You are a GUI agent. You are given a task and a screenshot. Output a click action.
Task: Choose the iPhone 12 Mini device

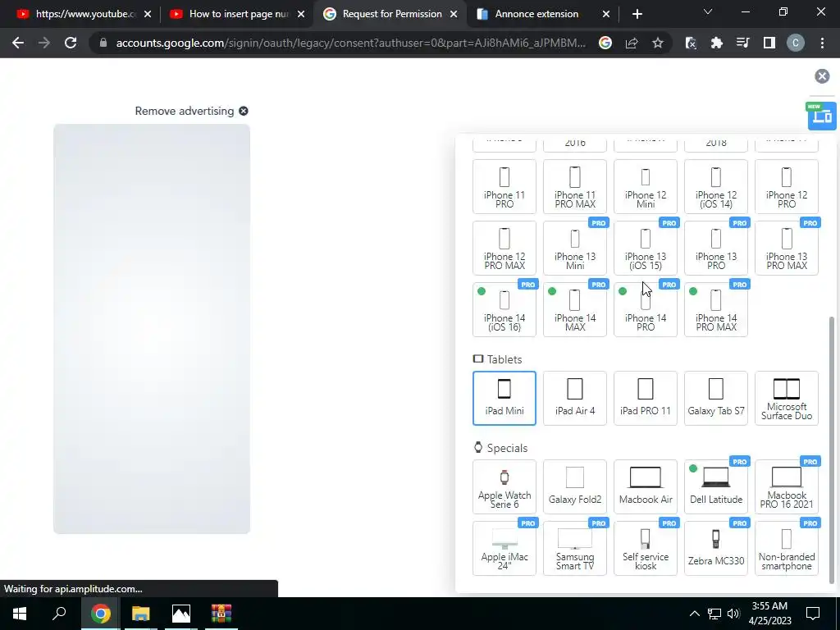[646, 186]
